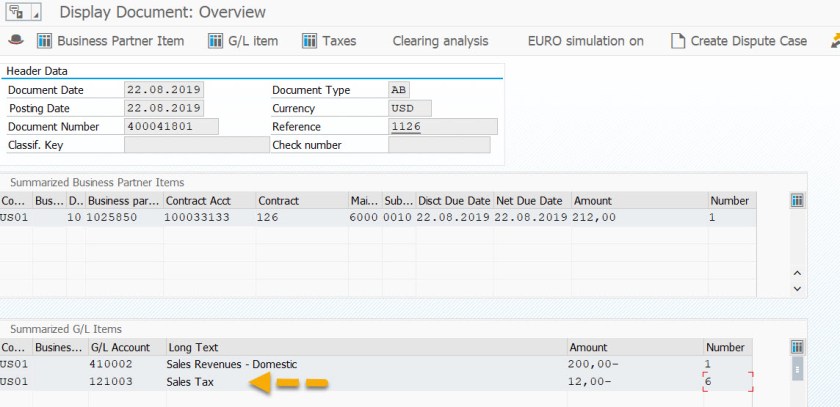Open Business Partner Items table settings icon

[x=797, y=201]
